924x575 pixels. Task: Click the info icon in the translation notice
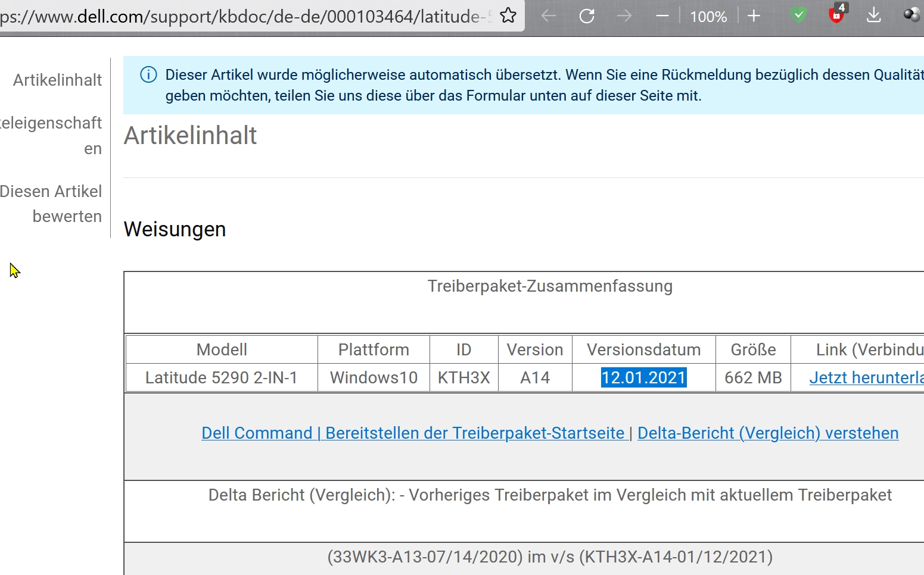[x=148, y=74]
